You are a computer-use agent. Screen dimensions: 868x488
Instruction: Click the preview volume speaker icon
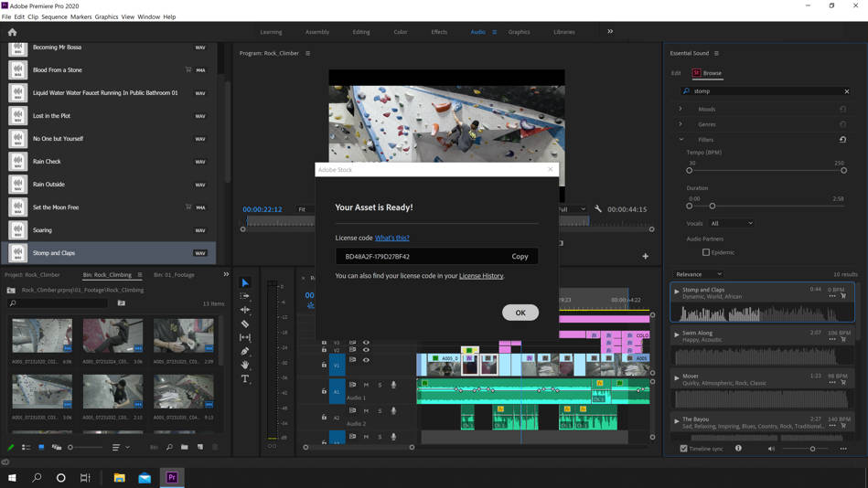[771, 449]
